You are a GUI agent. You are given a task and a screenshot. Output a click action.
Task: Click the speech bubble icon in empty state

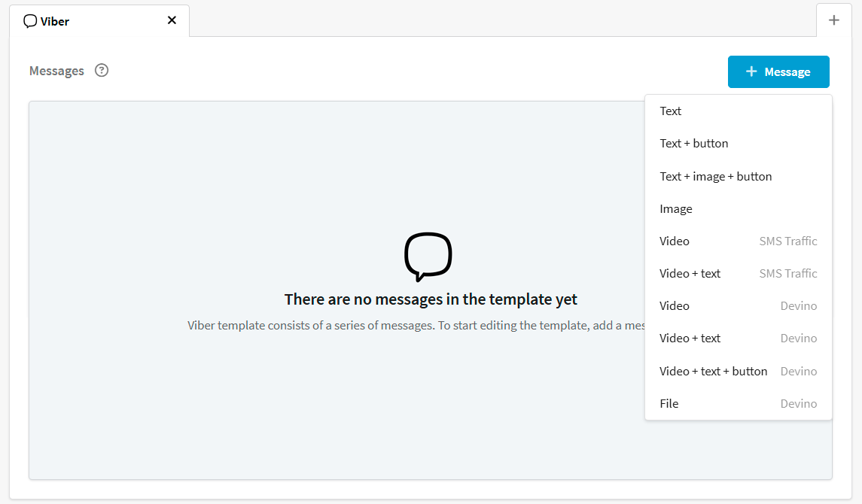(x=428, y=257)
